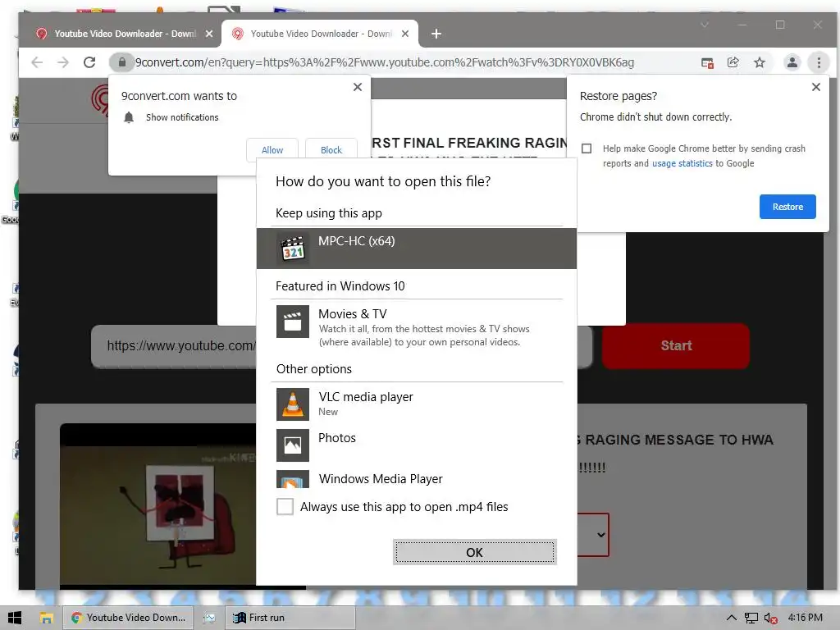
Task: Tick the send crash reports checkbox
Action: point(587,148)
